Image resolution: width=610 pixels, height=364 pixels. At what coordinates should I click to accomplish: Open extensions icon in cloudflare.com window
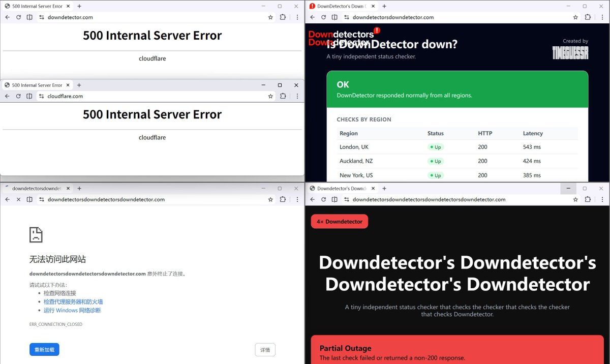tap(283, 96)
